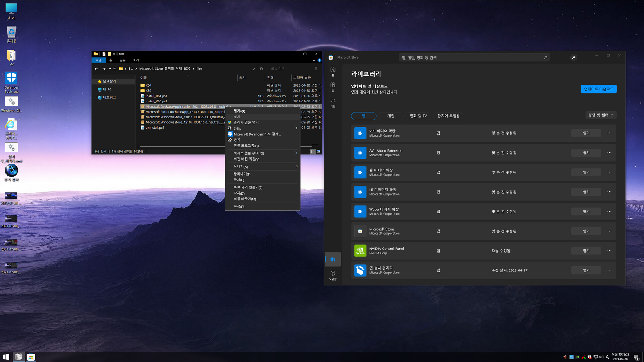Open the sort and filter dropdown

[x=600, y=115]
